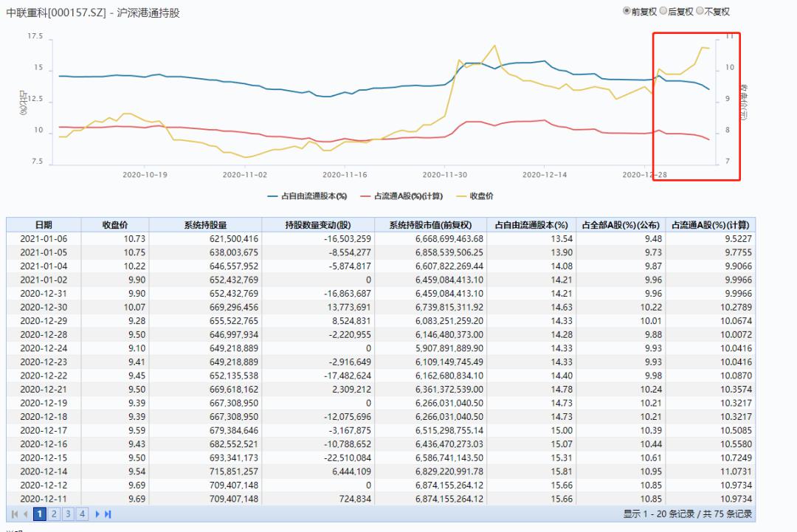Screen dimensions: 797x532
Task: Toggle 占自由流通股本(%) blue legend series
Action: pyautogui.click(x=307, y=196)
